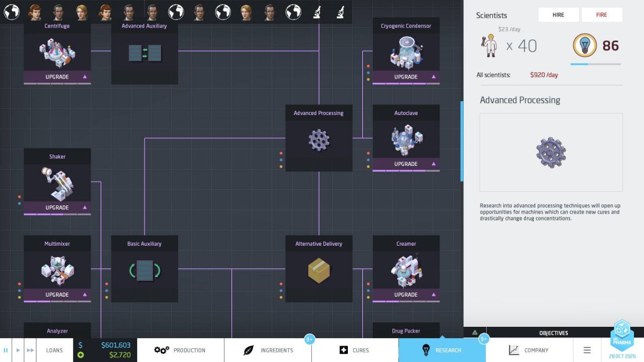The width and height of the screenshot is (644, 362).
Task: Select the Analyzer node title
Action: point(57,331)
